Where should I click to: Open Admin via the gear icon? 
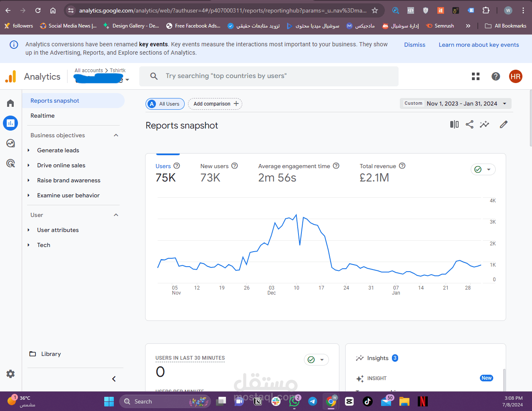pyautogui.click(x=10, y=374)
